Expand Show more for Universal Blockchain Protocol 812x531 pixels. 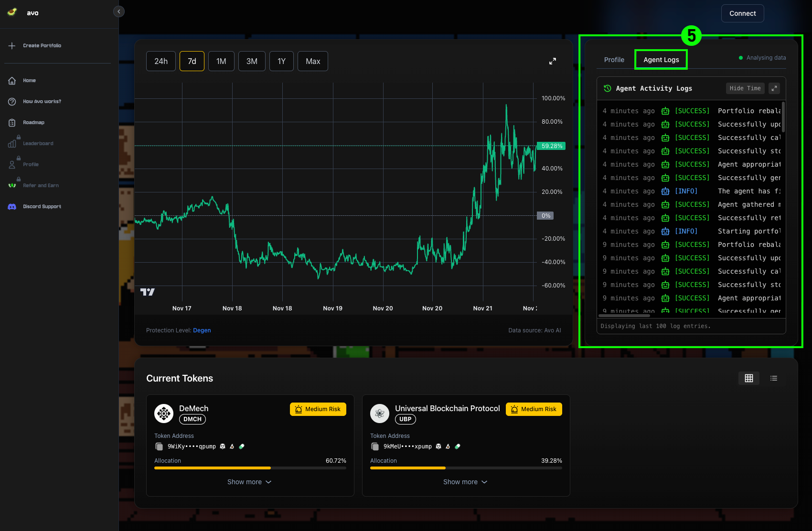click(x=465, y=482)
